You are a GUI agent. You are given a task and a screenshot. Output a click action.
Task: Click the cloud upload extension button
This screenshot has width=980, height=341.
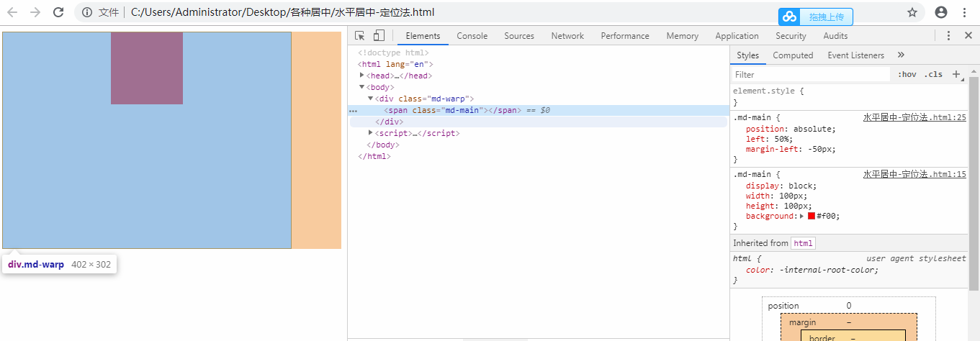(x=815, y=17)
